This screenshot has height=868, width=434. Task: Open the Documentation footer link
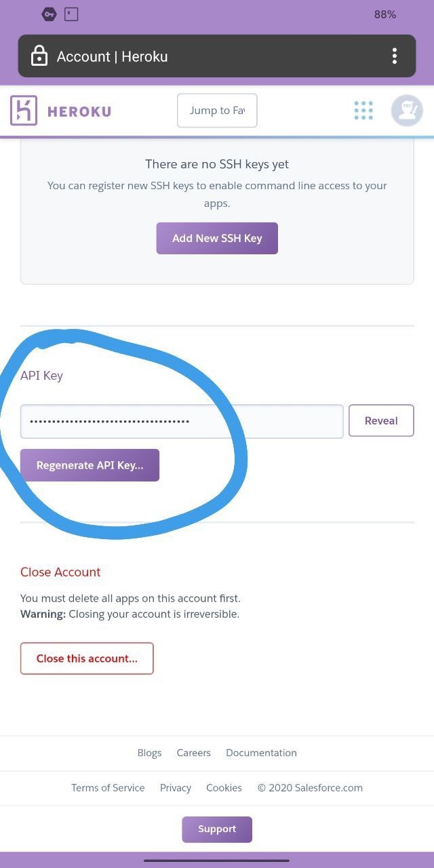point(261,753)
